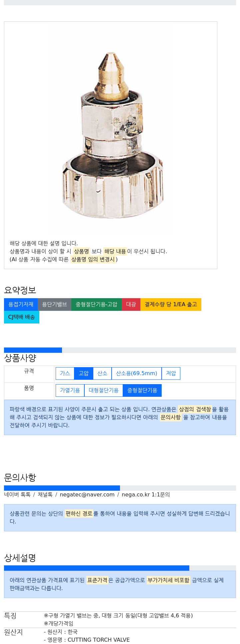Choose the 가스 specification option
Image resolution: width=240 pixels, height=644 pixels.
pyautogui.click(x=65, y=373)
